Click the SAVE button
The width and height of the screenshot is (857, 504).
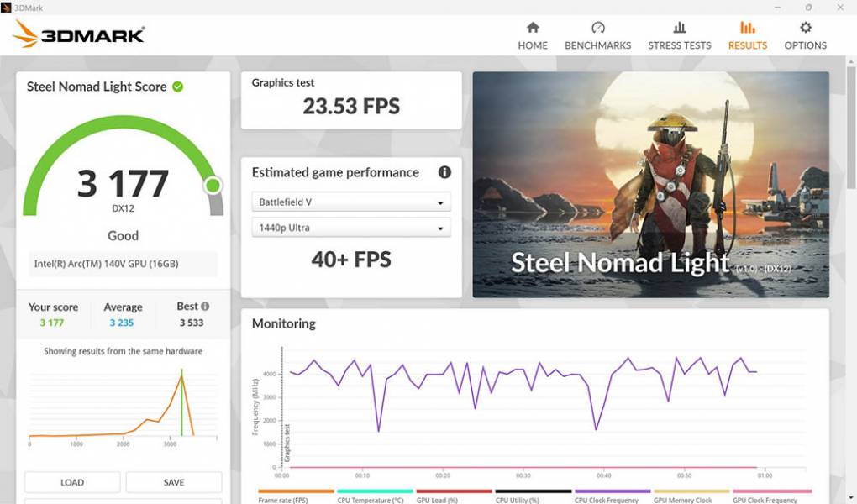click(174, 482)
